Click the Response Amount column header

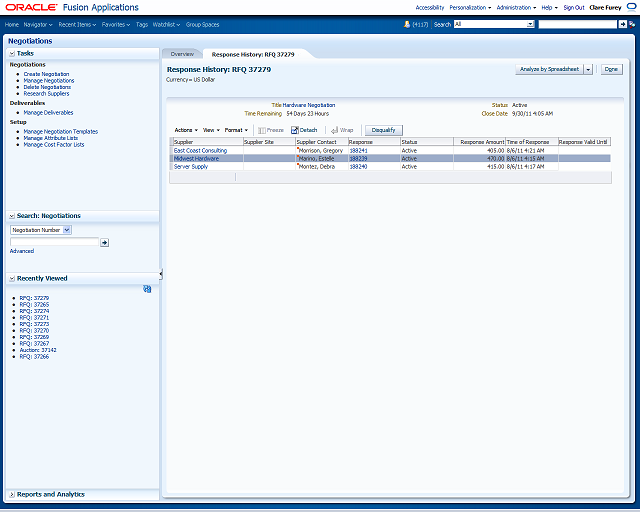click(x=480, y=142)
